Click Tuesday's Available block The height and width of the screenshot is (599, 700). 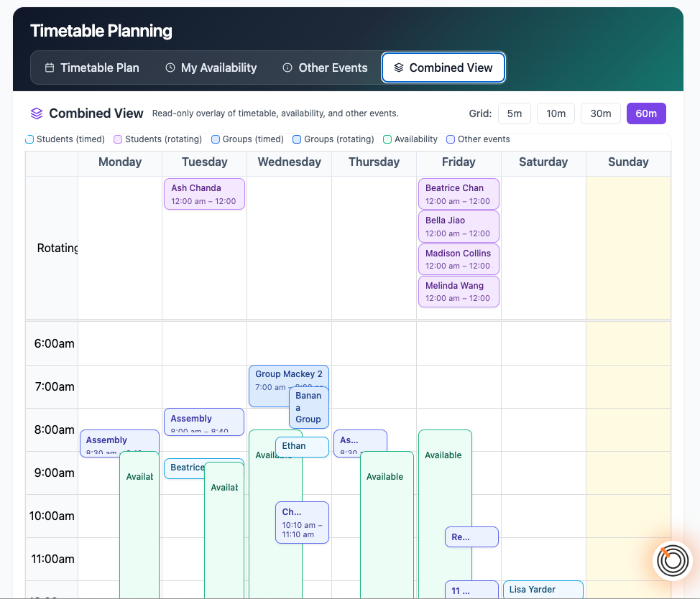(224, 530)
